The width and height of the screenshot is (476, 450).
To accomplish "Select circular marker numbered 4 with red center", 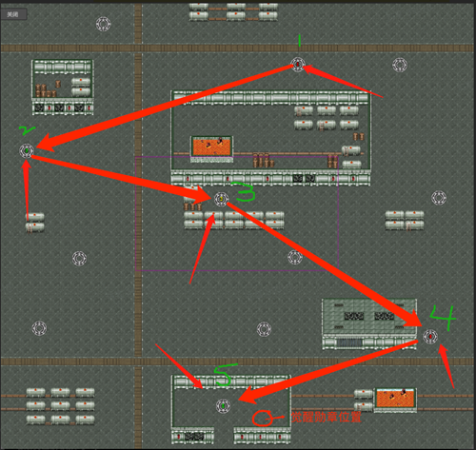I will [x=430, y=337].
